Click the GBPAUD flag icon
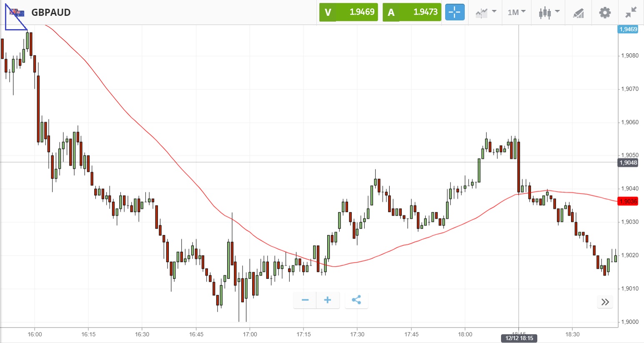The width and height of the screenshot is (644, 343). point(17,12)
